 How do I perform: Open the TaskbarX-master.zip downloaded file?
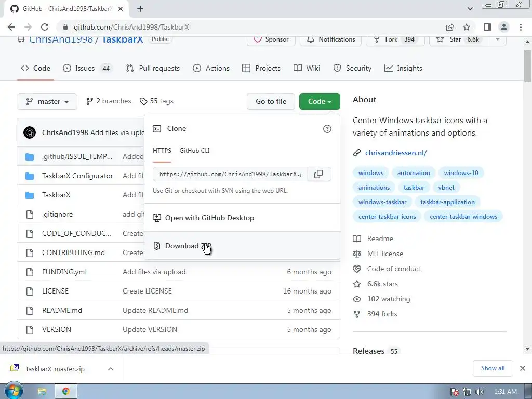coord(54,369)
